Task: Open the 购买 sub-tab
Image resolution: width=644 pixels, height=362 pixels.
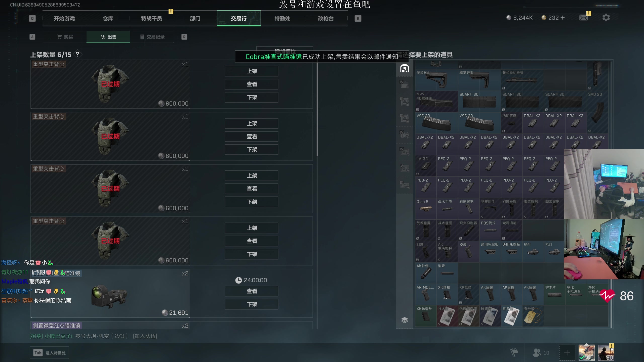Action: coord(65,37)
